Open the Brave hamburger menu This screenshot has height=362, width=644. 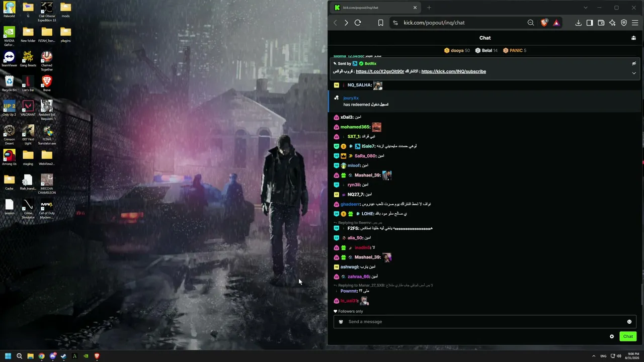coord(635,23)
